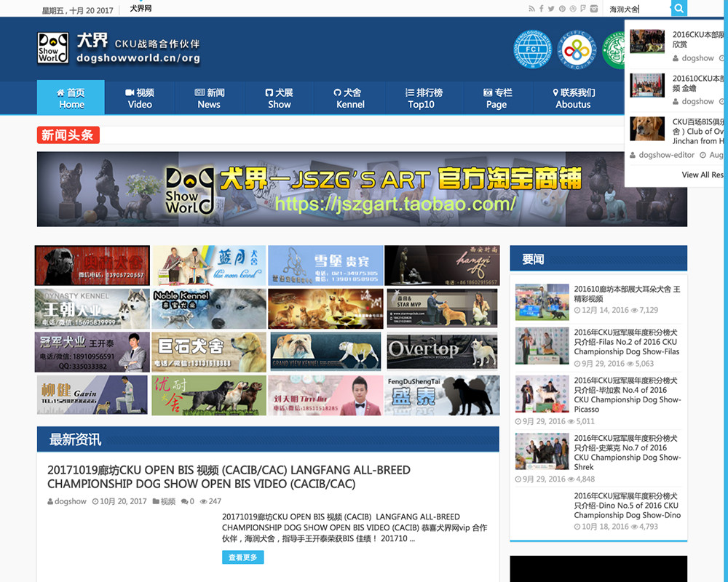Click the JSZG'S ART Taobao shop banner
The width and height of the screenshot is (728, 582).
click(362, 189)
